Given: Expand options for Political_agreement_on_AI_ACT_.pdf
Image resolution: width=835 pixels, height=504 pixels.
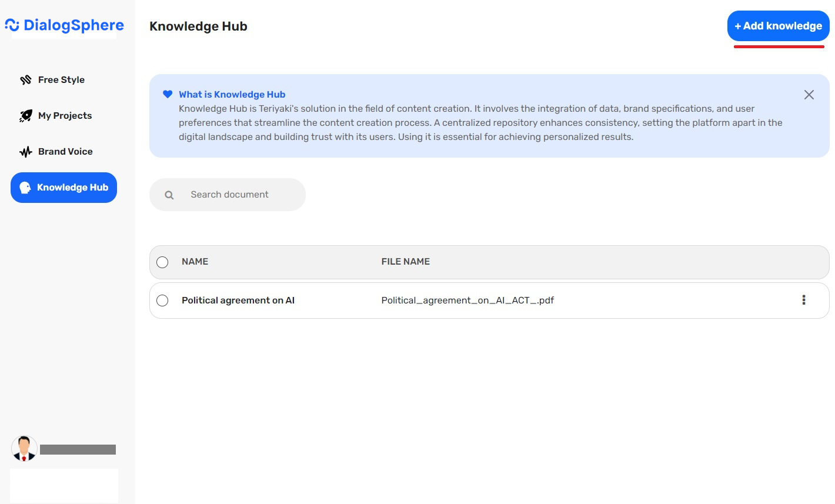Looking at the screenshot, I should point(803,300).
